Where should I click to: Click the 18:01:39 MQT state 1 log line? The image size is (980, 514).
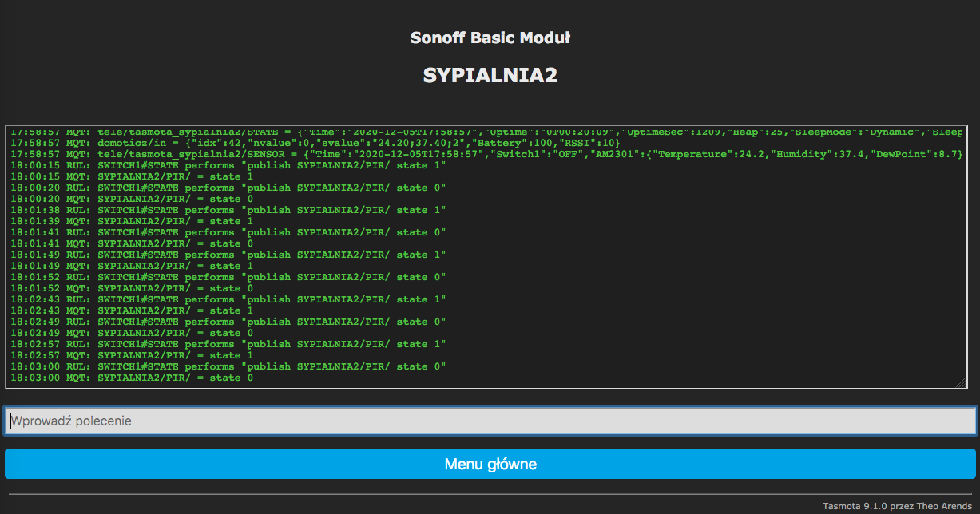[x=132, y=221]
